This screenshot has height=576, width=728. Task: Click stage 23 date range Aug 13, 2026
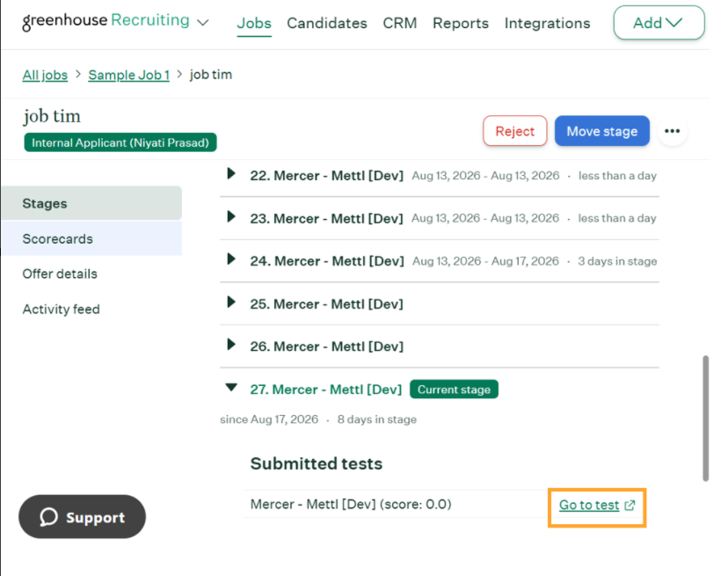tap(485, 218)
